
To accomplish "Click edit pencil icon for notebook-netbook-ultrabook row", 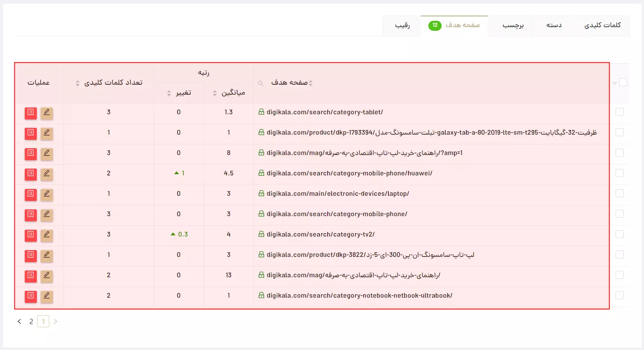I will tap(47, 296).
